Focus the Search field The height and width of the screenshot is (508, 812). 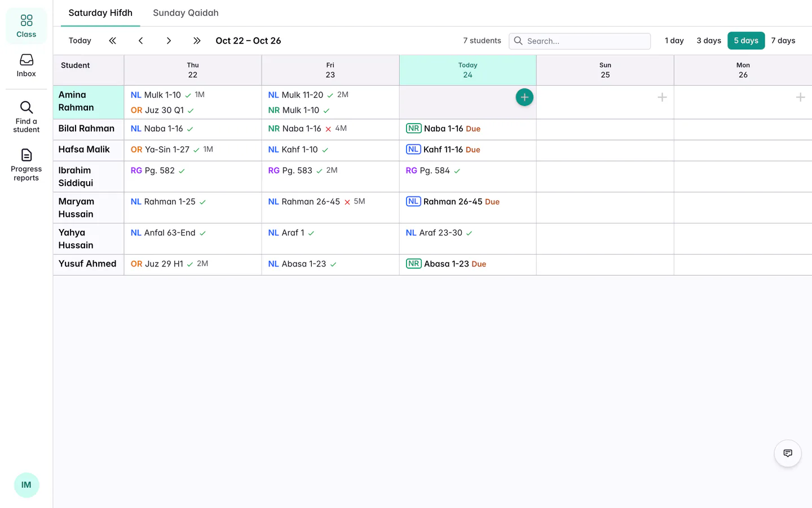pos(580,41)
